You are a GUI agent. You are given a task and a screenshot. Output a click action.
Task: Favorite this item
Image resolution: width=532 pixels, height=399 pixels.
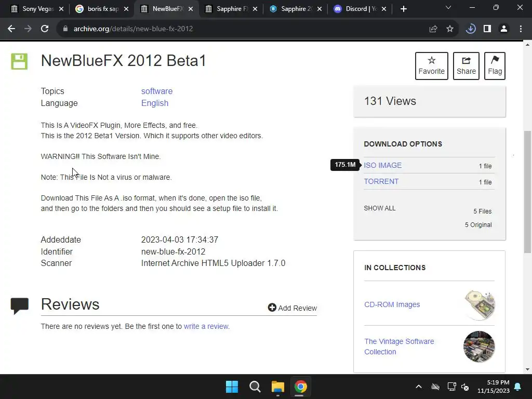[432, 66]
